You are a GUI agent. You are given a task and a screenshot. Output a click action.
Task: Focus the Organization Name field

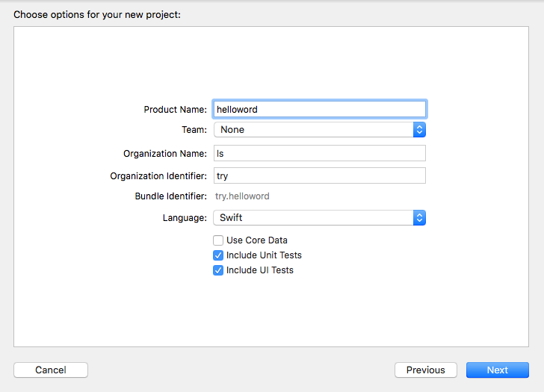320,154
